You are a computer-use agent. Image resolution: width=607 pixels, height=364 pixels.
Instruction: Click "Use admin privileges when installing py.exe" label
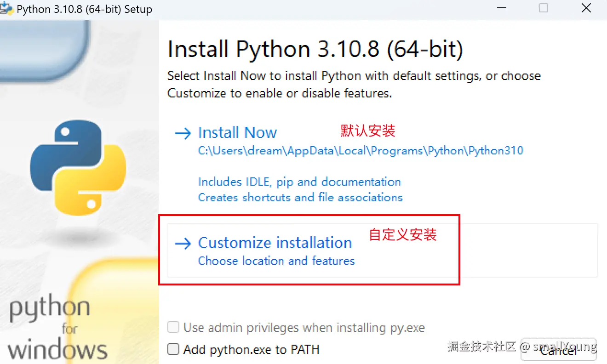[x=303, y=328]
